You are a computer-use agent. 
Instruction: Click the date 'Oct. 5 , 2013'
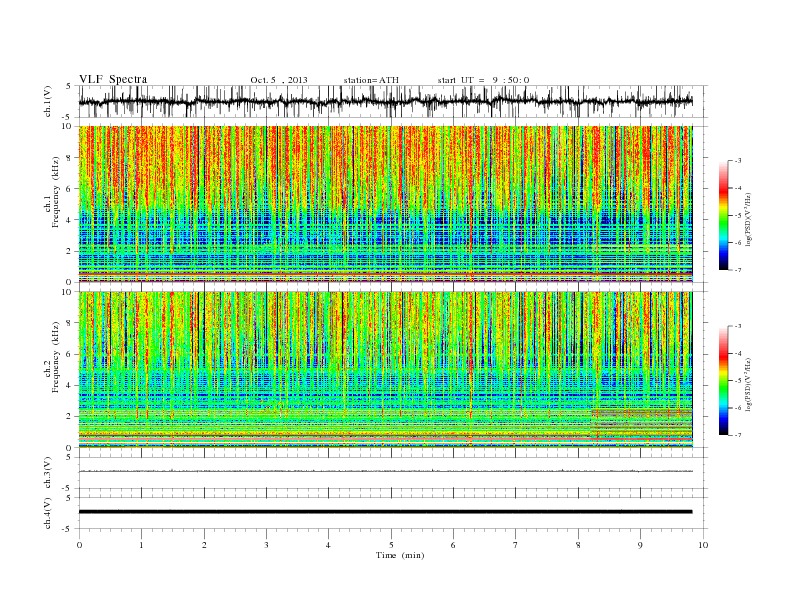point(279,80)
